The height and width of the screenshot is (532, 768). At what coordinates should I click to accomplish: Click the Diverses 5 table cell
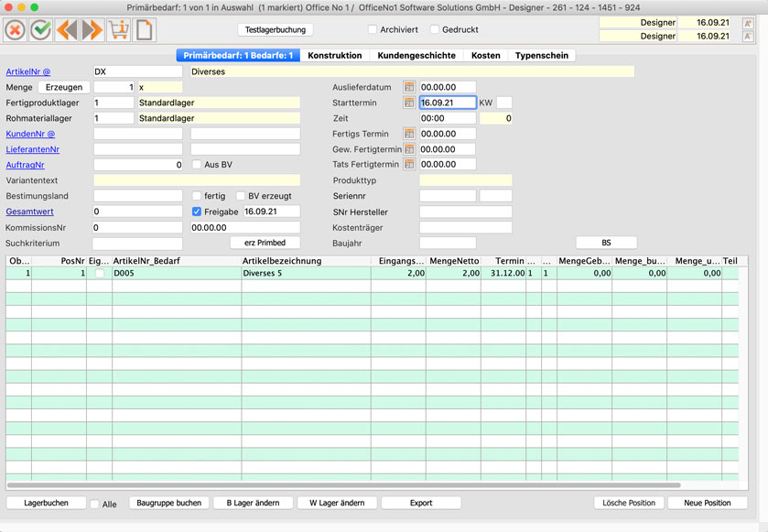pos(306,274)
